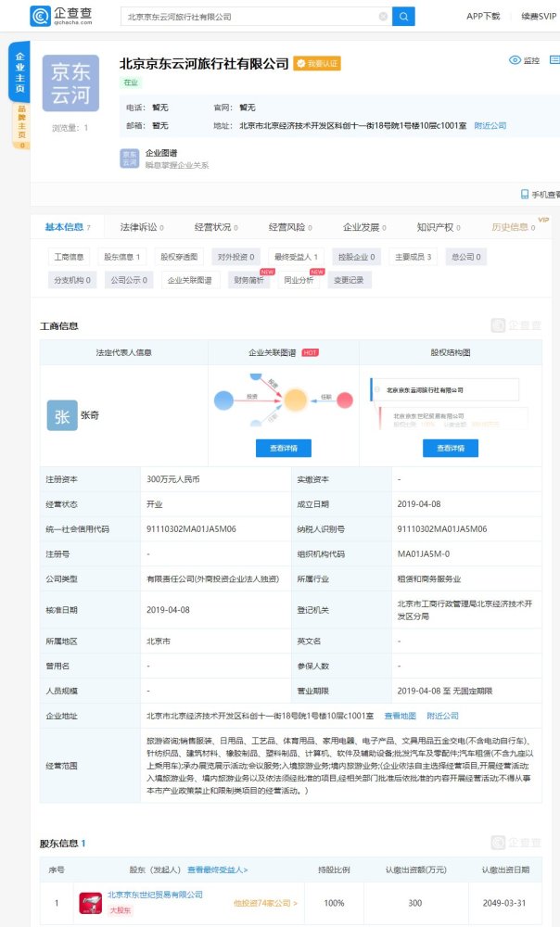This screenshot has width=560, height=927.
Task: Jump to the 公司公示 0 button
Action: (x=129, y=280)
